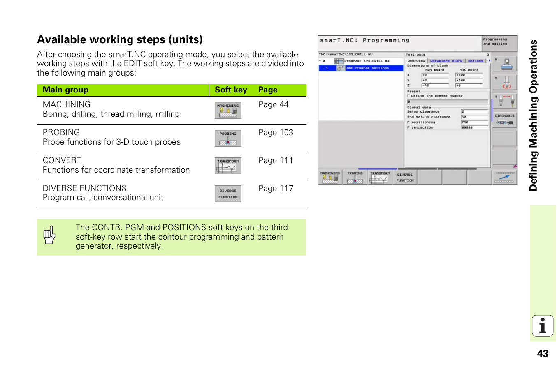Click the hand note icon in green box
This screenshot has width=557, height=392.
pos(49,235)
